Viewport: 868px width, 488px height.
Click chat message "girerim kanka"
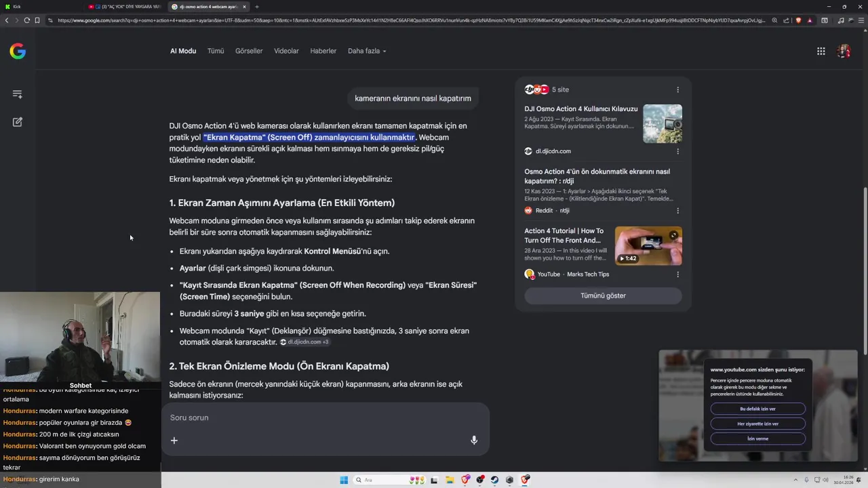(59, 479)
